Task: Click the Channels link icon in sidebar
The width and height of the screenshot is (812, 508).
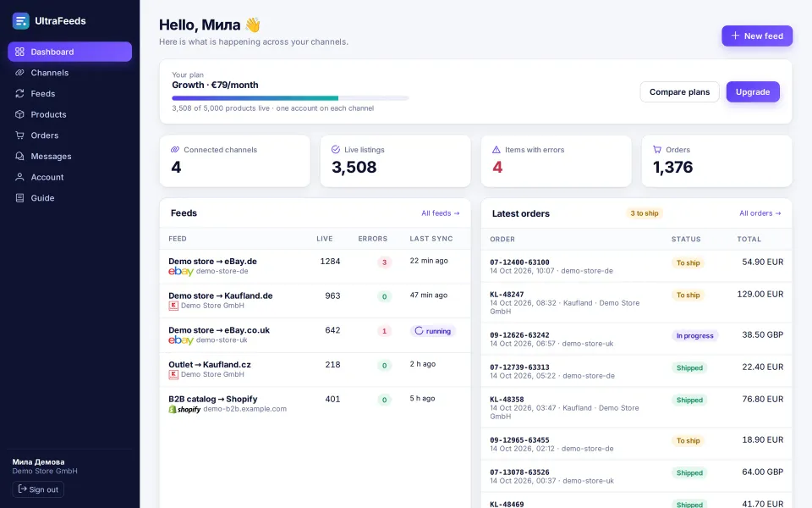Action: click(x=19, y=73)
